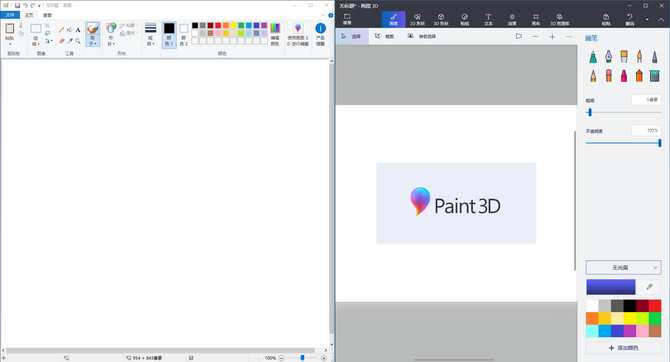Switch to 3D shapes tab in Paint 3D

point(441,19)
